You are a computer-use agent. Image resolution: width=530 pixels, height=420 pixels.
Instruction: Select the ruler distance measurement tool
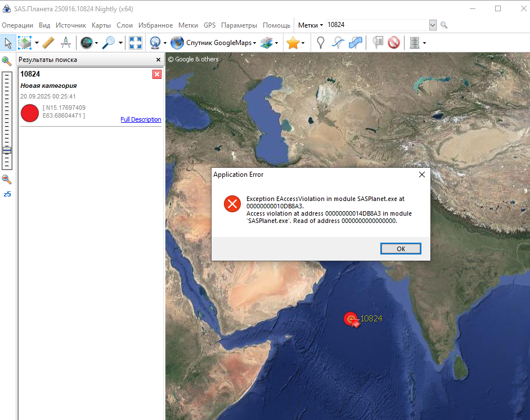[x=48, y=43]
